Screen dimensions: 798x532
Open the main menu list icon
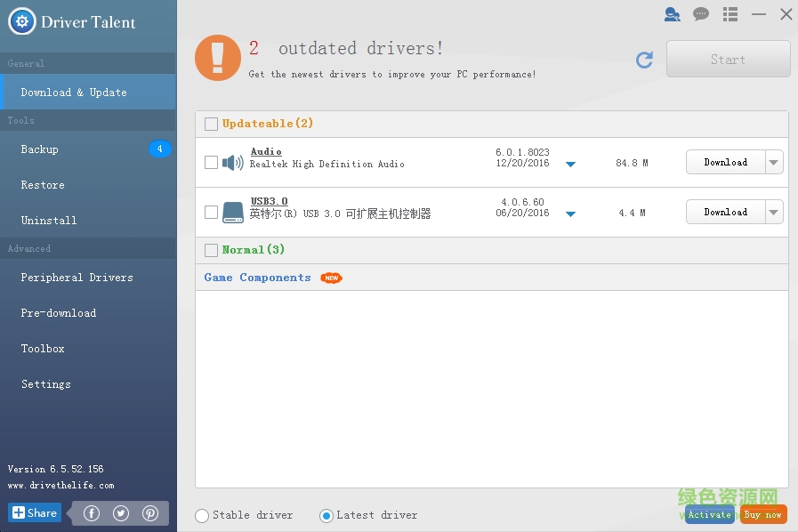pos(729,14)
